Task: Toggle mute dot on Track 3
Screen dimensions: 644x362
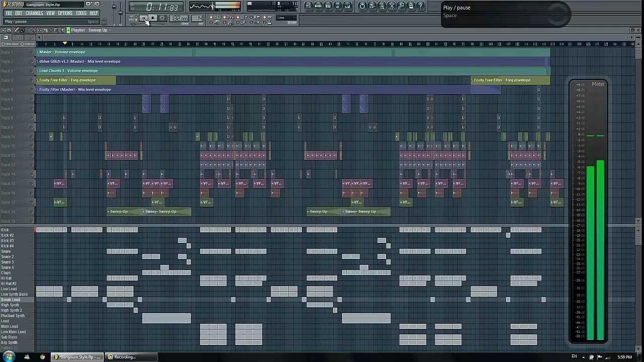Action: [31, 71]
